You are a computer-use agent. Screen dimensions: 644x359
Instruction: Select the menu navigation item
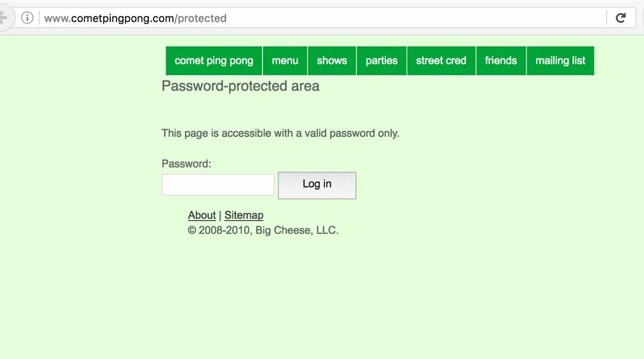(285, 60)
